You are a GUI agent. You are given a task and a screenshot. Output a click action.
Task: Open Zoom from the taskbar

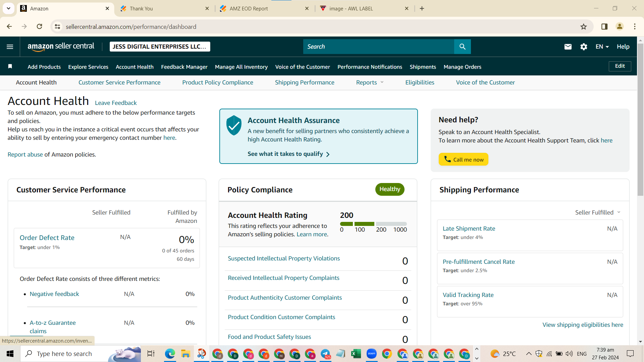point(371,354)
